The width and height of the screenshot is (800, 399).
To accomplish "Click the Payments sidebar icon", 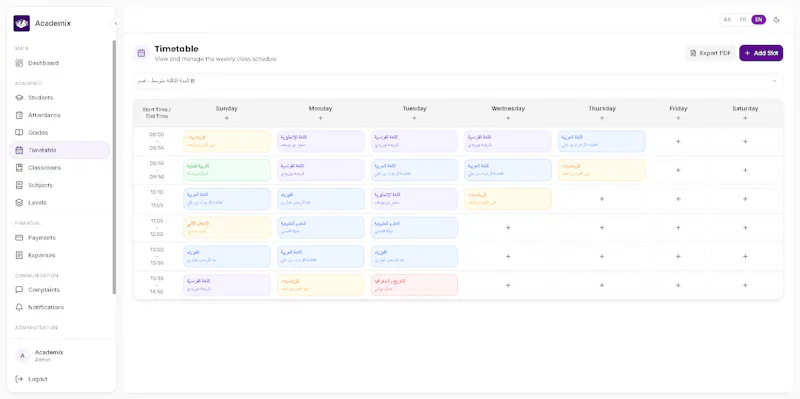I will point(19,238).
